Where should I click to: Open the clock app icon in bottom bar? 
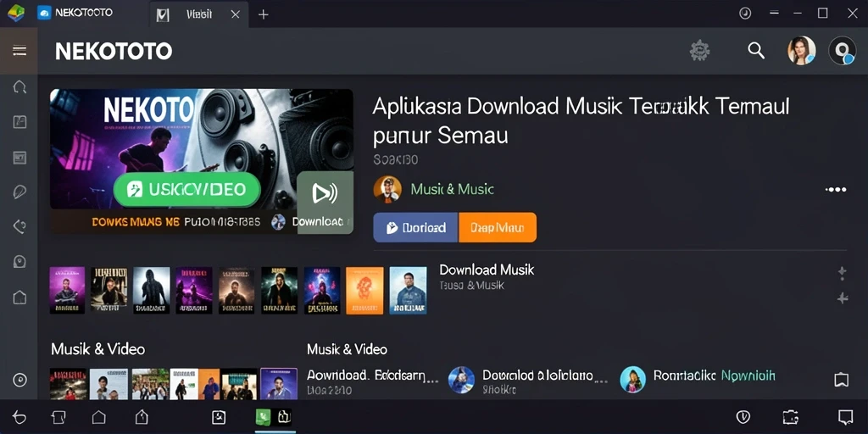[219, 417]
